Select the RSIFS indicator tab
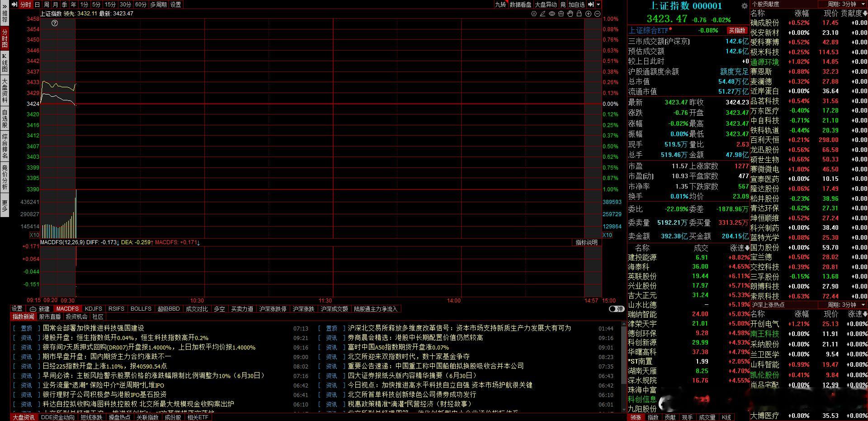Viewport: 868px width, 421px height. coord(116,309)
